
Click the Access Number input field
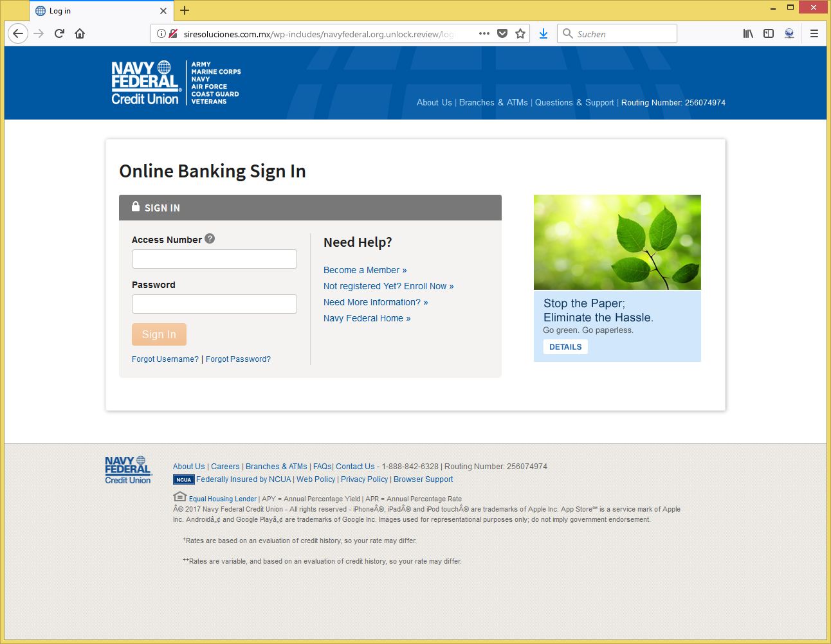214,259
